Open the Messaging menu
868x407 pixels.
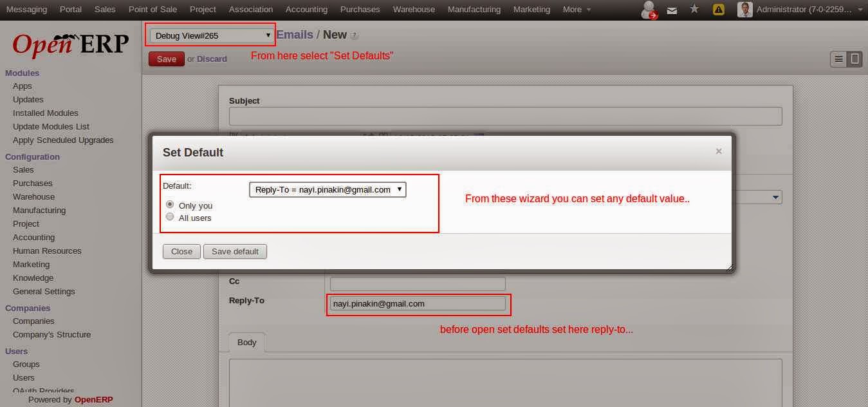[26, 10]
